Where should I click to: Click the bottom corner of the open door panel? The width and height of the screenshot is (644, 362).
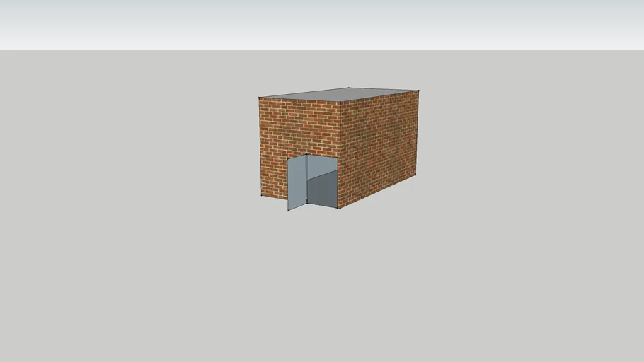point(288,211)
